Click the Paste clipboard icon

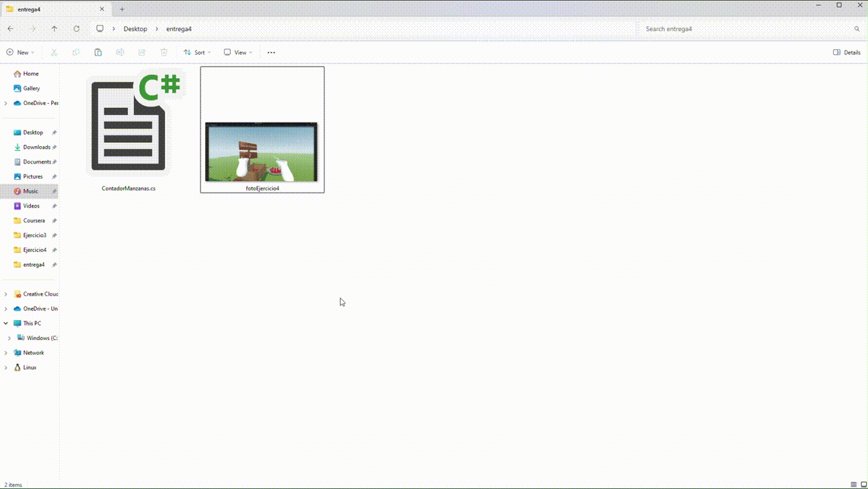pos(98,53)
